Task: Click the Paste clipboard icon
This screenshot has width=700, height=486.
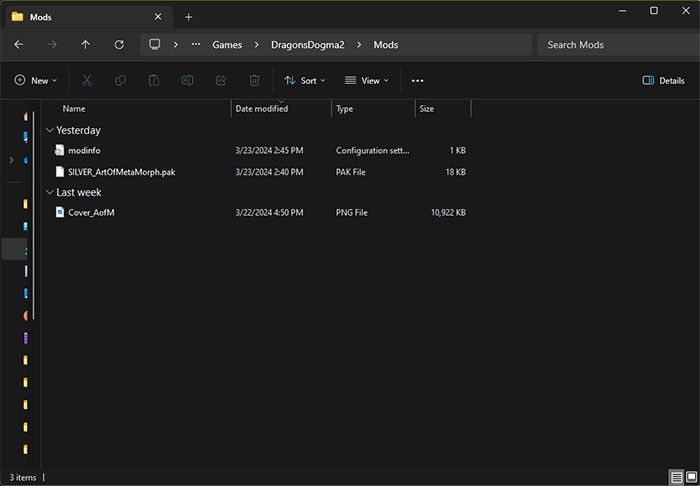Action: [154, 80]
